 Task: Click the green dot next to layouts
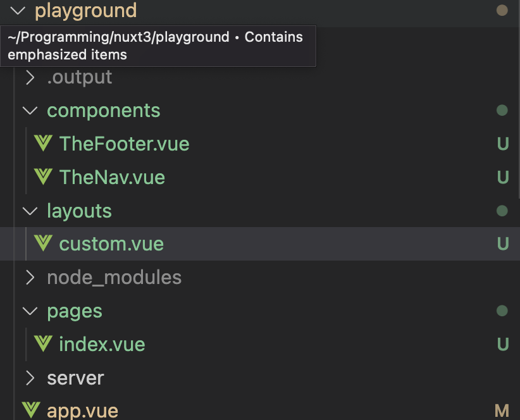tap(502, 211)
